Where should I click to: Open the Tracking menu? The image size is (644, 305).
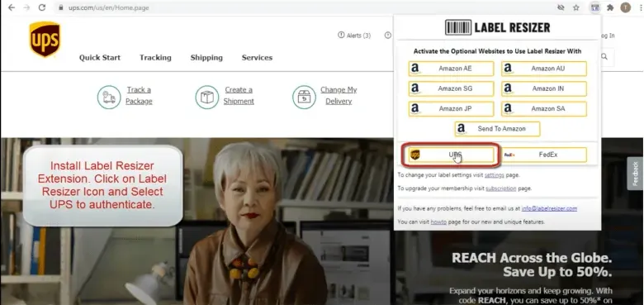point(155,58)
